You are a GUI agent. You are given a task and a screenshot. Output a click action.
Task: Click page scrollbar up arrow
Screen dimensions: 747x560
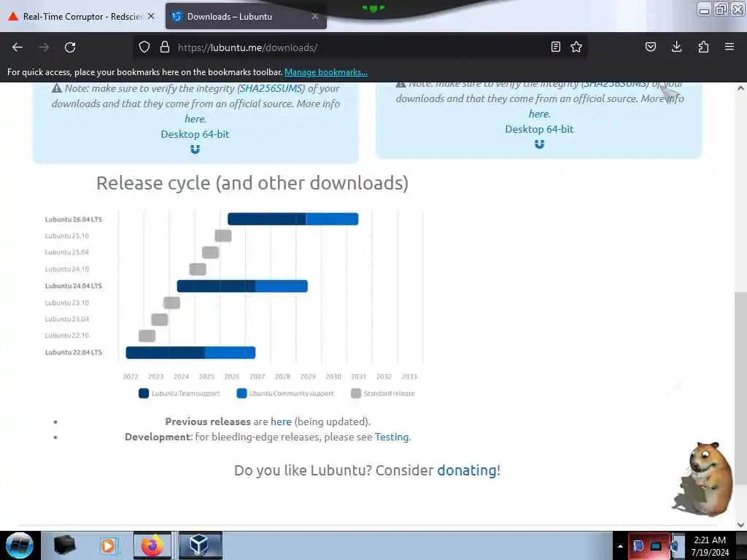(x=740, y=88)
